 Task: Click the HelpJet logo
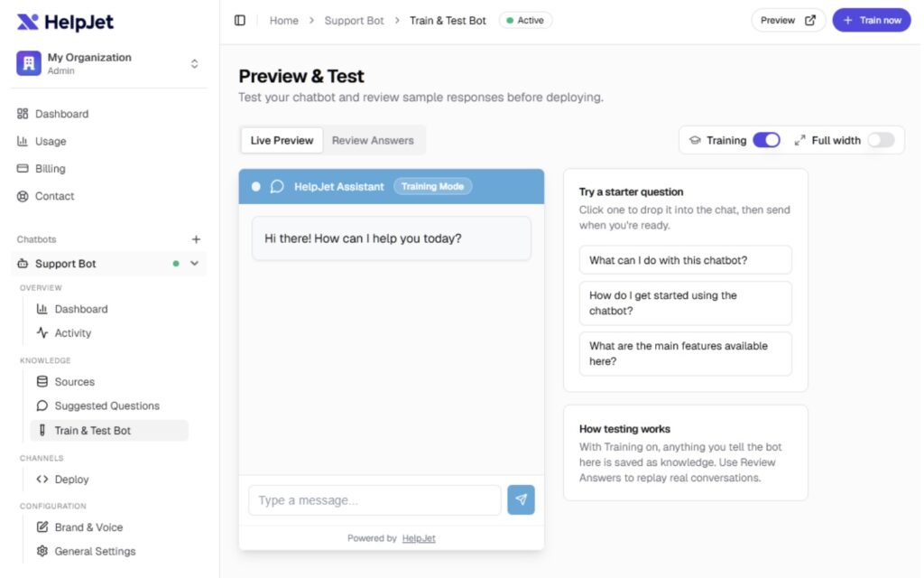pos(65,22)
